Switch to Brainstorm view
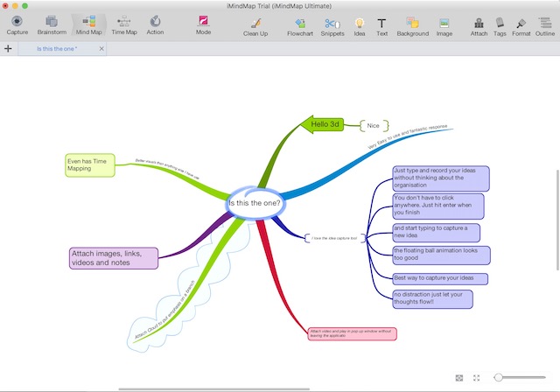The width and height of the screenshot is (560, 392). pyautogui.click(x=52, y=22)
